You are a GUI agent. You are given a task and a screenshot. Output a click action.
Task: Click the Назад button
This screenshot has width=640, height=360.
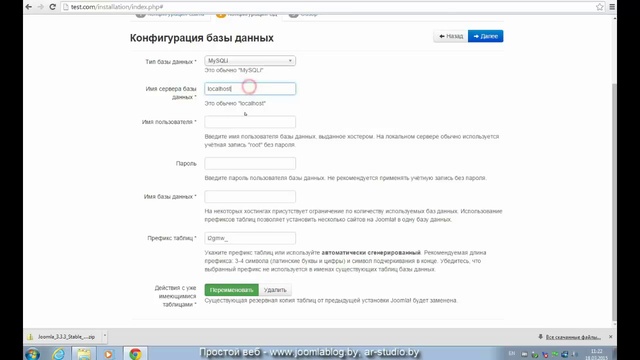451,36
